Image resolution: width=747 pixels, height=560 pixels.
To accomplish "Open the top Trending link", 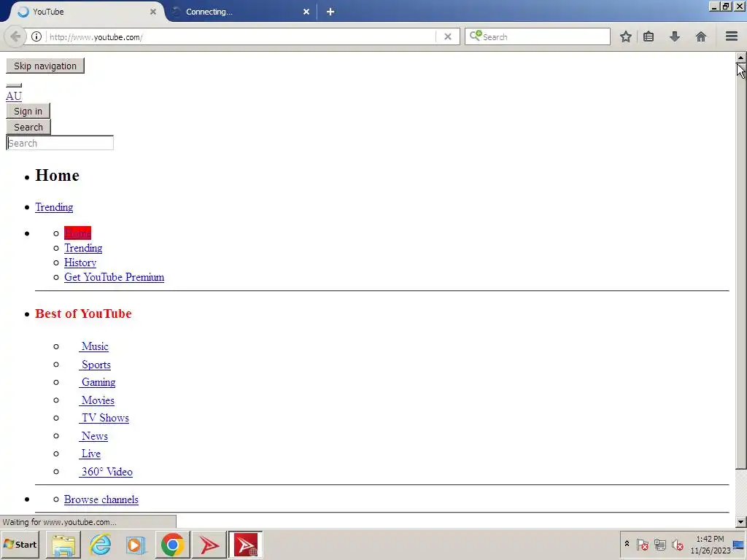I will point(54,207).
